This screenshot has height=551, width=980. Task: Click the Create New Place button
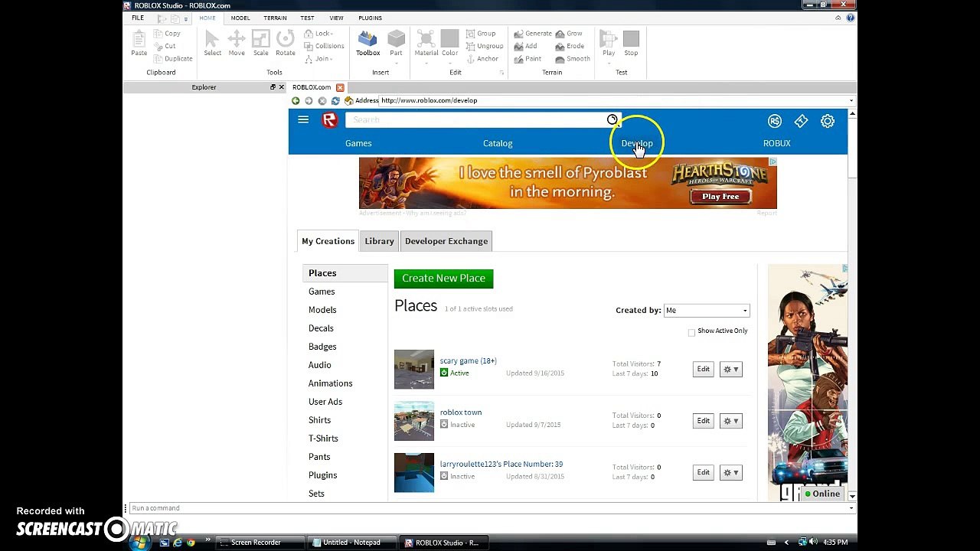pyautogui.click(x=444, y=279)
